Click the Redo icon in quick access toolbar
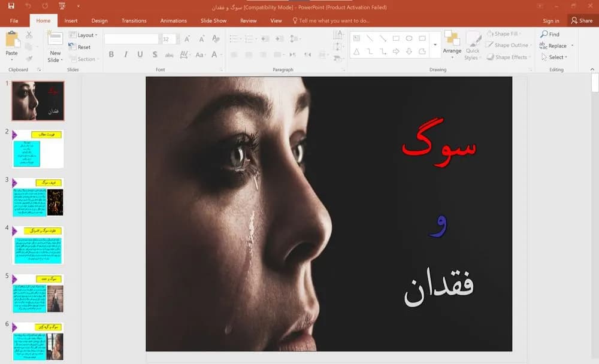The width and height of the screenshot is (599, 364). pyautogui.click(x=45, y=6)
